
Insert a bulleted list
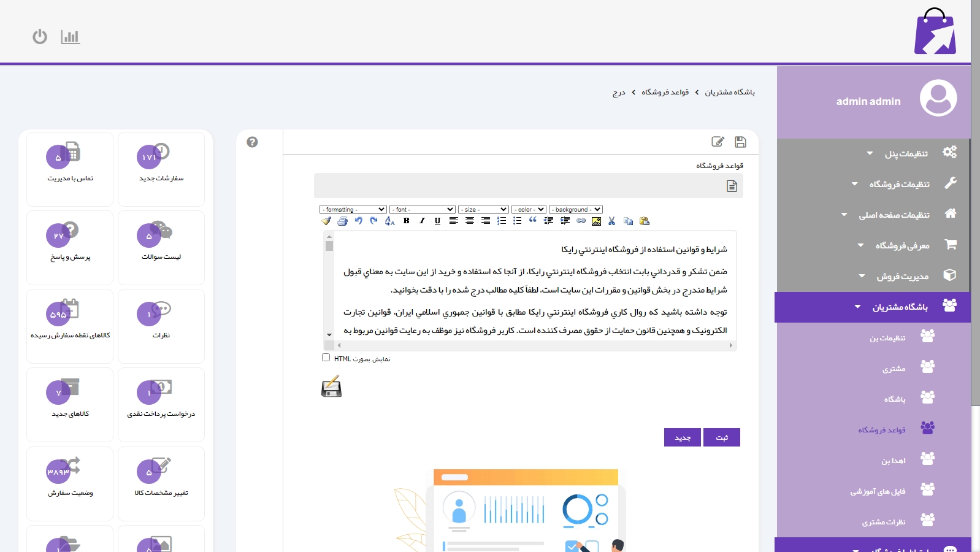[518, 221]
